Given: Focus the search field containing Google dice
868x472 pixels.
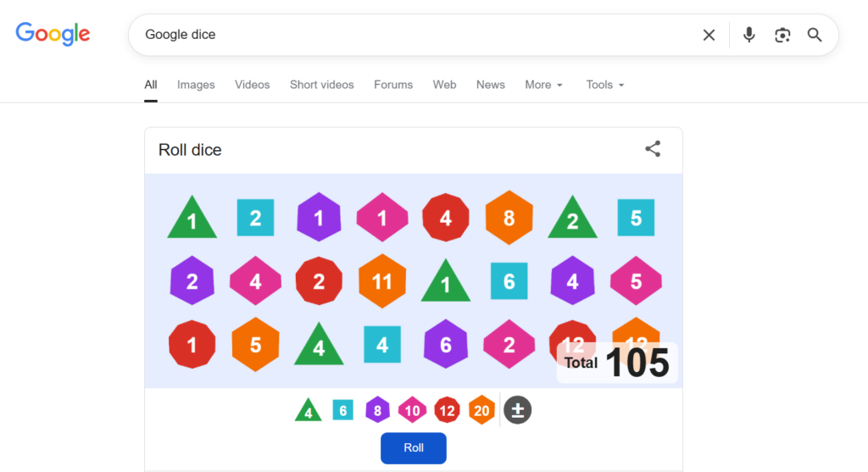Looking at the screenshot, I should [407, 35].
